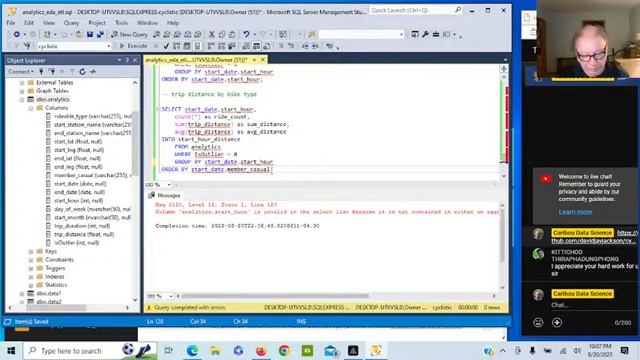Viewport: 640px width, 360px height.
Task: Toggle Results to Grid icon
Action: tap(256, 46)
